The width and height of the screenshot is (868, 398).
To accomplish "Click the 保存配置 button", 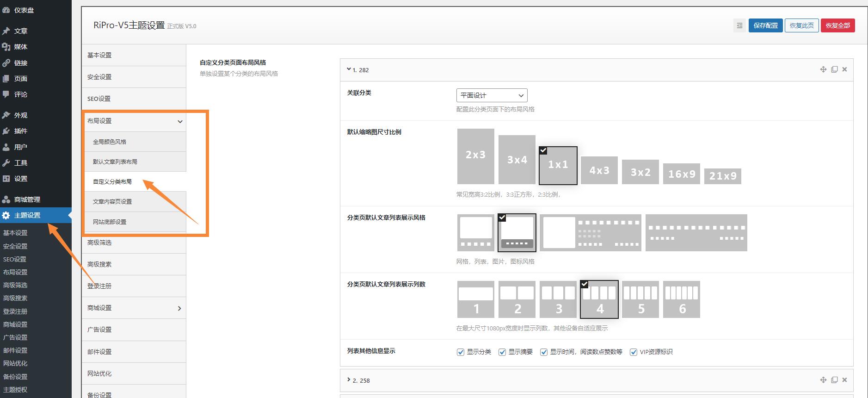I will pyautogui.click(x=765, y=25).
